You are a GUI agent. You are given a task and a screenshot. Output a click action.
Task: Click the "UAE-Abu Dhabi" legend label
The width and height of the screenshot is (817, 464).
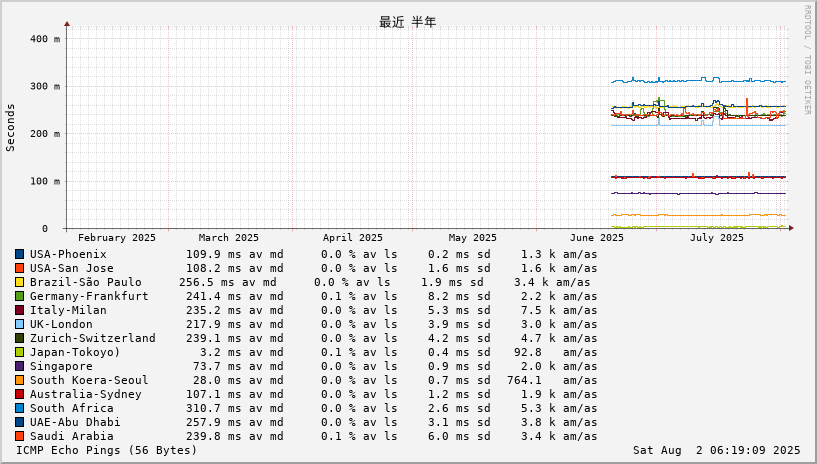[75, 422]
